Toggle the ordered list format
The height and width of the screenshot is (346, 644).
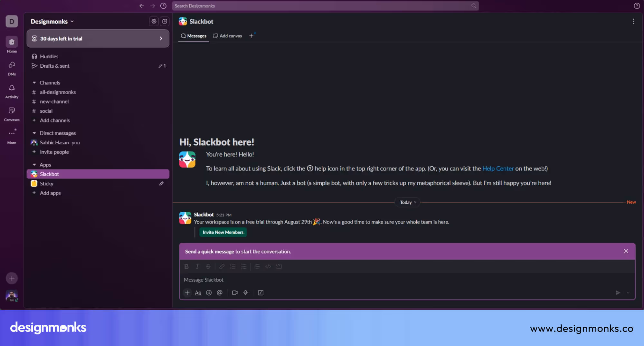pos(233,266)
